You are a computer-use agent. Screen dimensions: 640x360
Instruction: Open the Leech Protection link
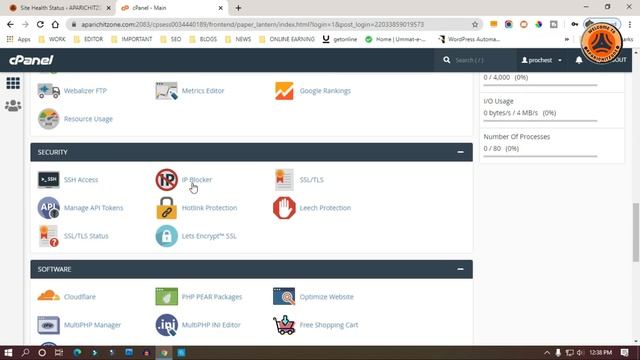(325, 208)
